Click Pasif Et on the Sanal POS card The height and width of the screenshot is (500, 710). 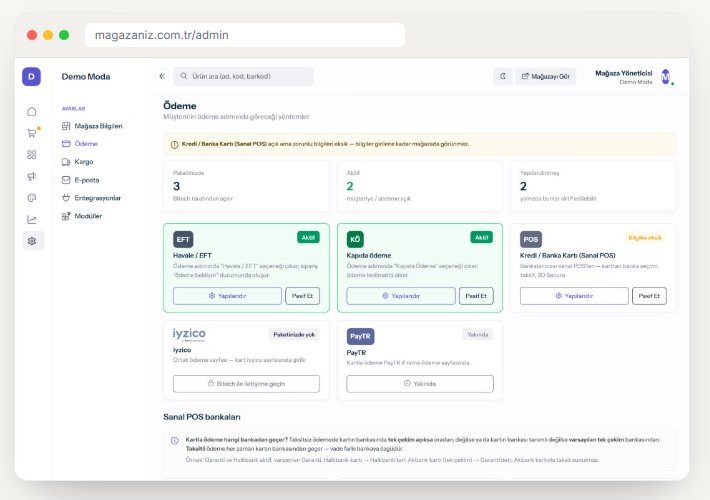[649, 296]
